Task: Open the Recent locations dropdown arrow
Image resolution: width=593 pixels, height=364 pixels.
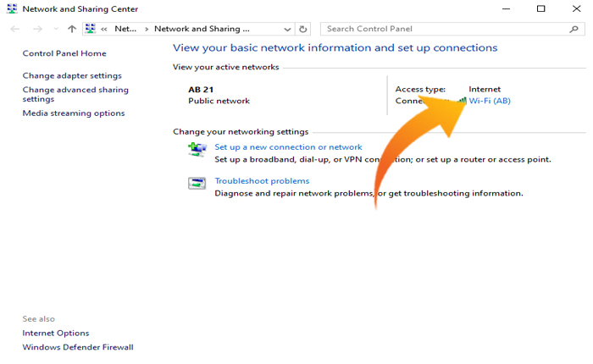Action: 55,29
